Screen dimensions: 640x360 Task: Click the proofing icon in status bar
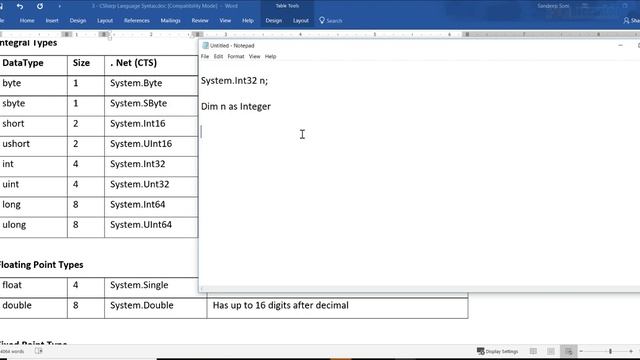39,351
